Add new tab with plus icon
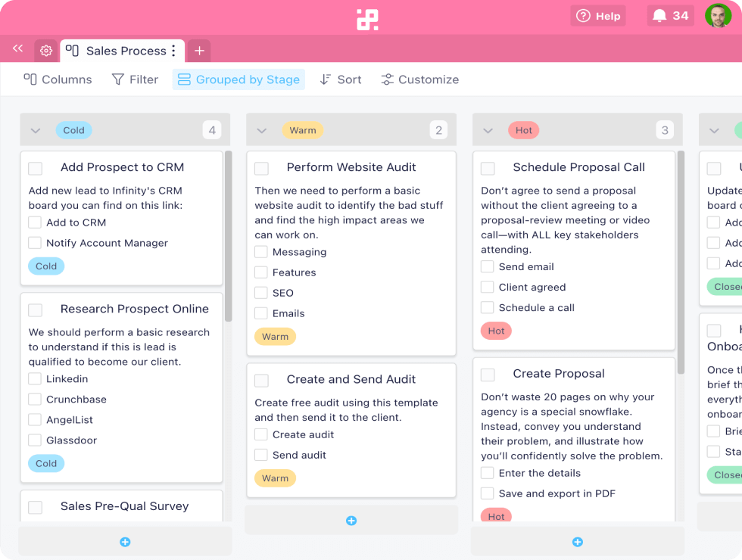742x560 pixels. [x=199, y=51]
